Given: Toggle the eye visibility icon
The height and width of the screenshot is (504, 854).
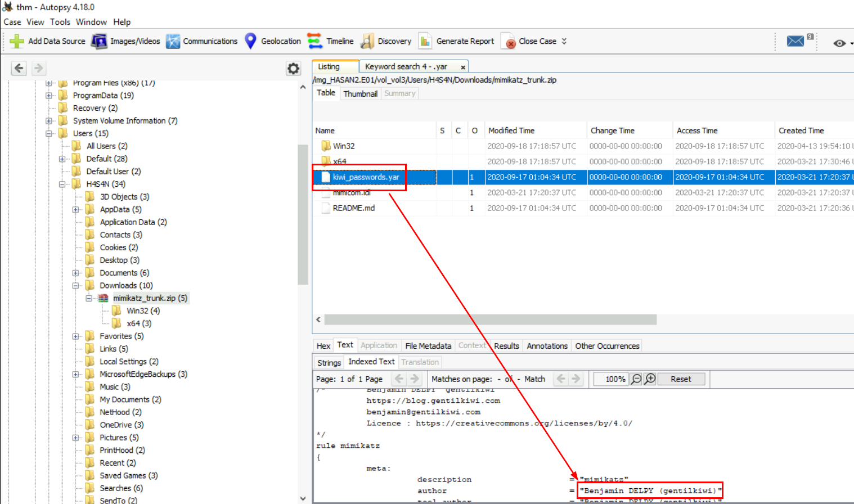Looking at the screenshot, I should [x=839, y=43].
